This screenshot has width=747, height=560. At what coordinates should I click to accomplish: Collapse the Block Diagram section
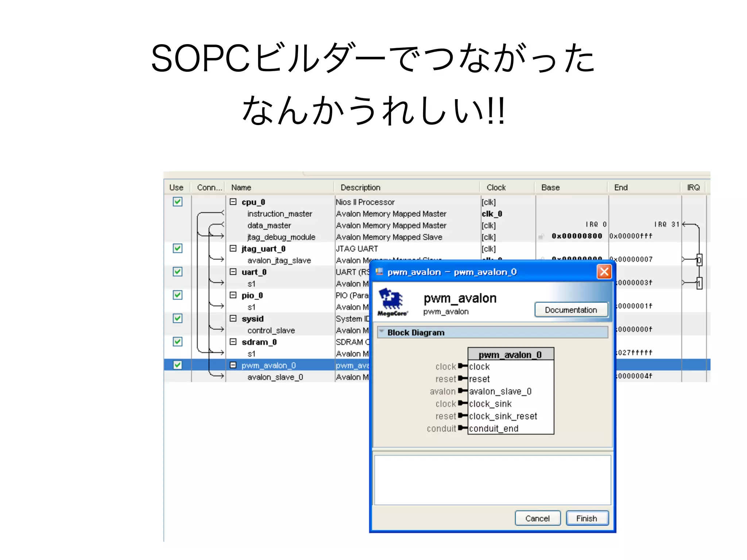(382, 332)
